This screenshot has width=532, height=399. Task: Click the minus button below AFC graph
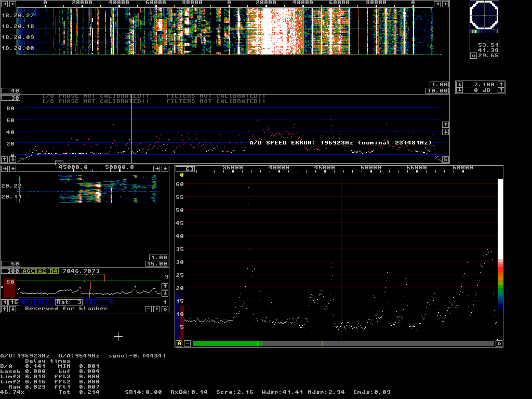(187, 344)
